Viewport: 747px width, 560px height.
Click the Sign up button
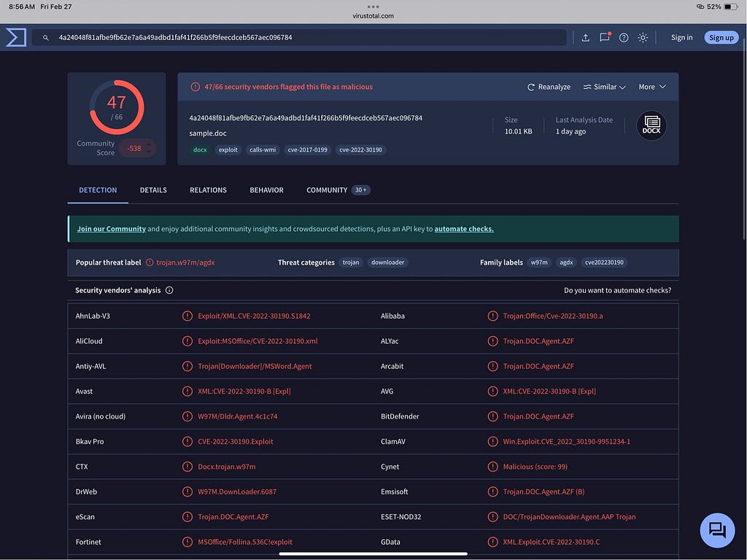[721, 38]
